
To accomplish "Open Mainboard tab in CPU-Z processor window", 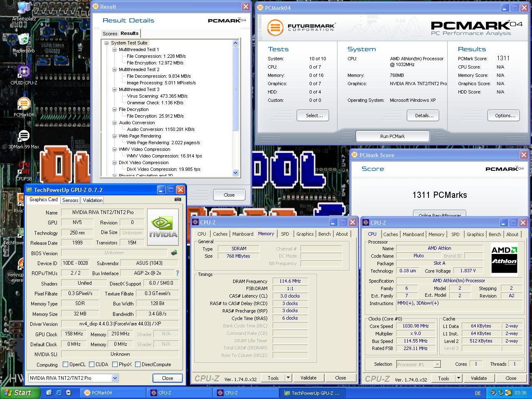I will click(413, 234).
